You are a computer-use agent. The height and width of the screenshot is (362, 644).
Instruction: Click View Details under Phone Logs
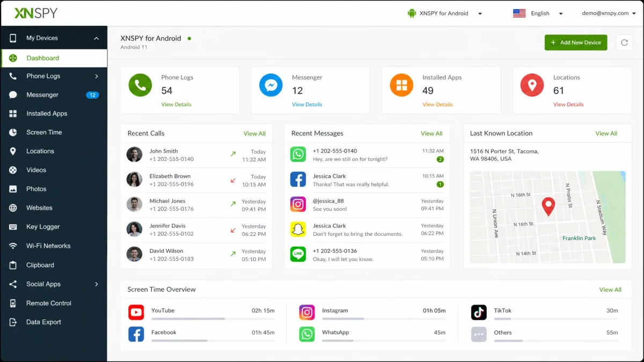coord(176,105)
